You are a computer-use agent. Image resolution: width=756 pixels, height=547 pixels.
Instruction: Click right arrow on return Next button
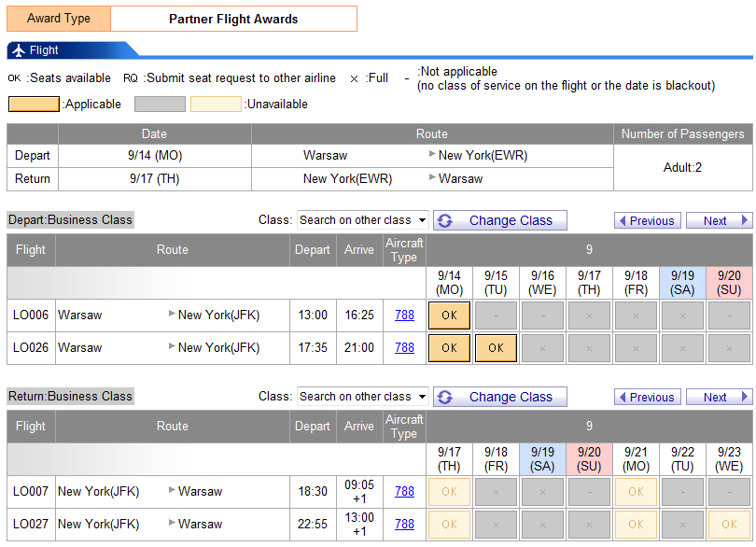745,398
